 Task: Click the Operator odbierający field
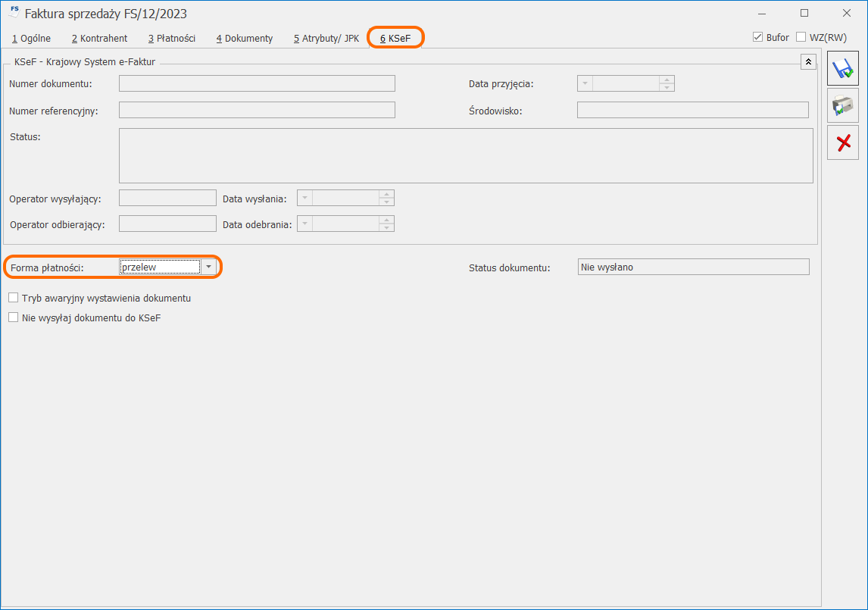[x=167, y=224]
